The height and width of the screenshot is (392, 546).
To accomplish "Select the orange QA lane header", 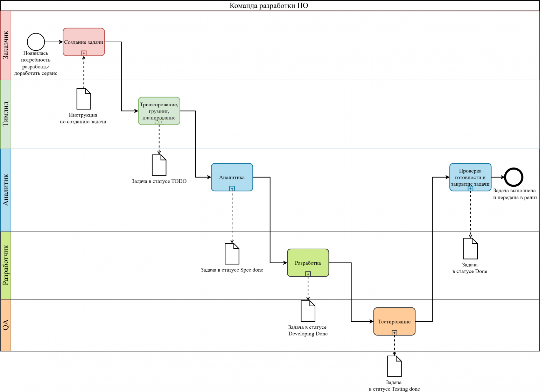I will point(6,325).
